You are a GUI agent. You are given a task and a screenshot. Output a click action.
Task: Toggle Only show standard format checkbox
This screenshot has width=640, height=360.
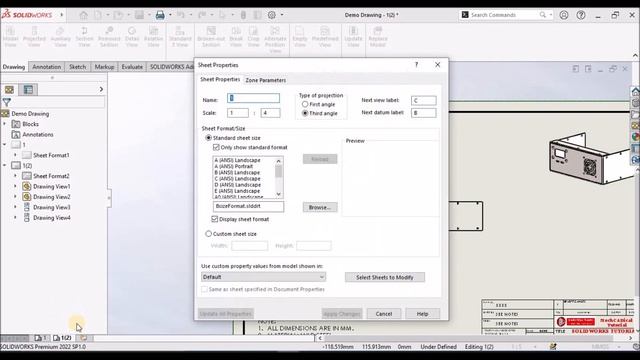(x=216, y=147)
